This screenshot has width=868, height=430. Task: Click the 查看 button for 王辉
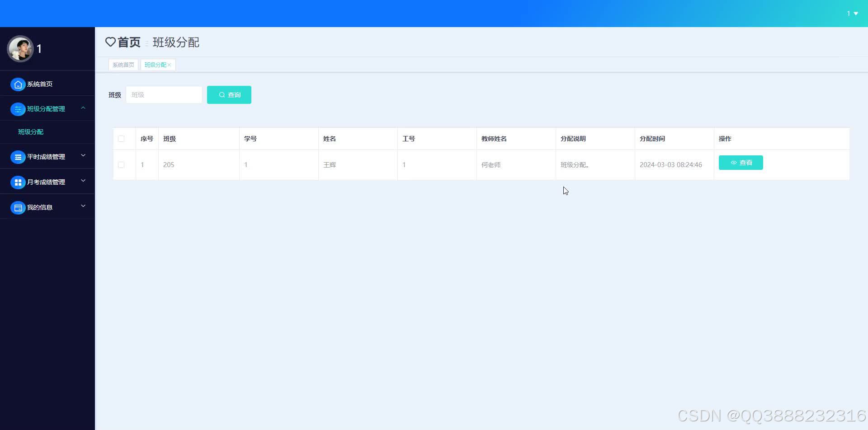[741, 163]
